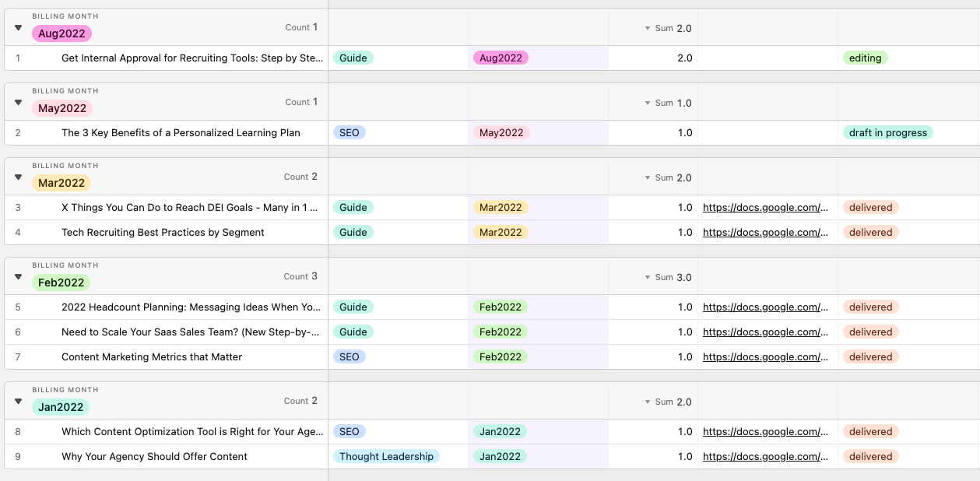Collapse the Mar2022 billing month group
This screenshot has height=481, width=980.
(x=19, y=177)
